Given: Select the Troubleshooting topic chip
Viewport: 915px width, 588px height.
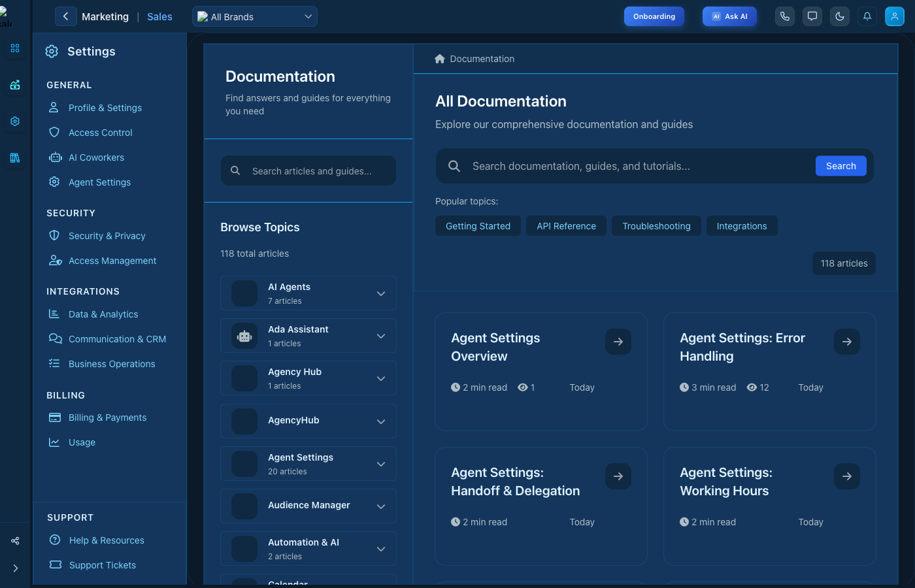Looking at the screenshot, I should coord(656,226).
